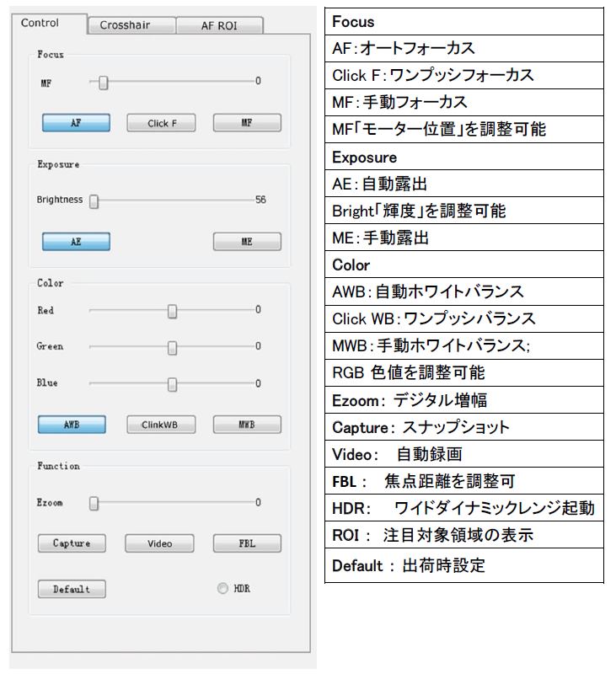Click the Red color slider handle
Screen dimensions: 616x679
pos(172,311)
